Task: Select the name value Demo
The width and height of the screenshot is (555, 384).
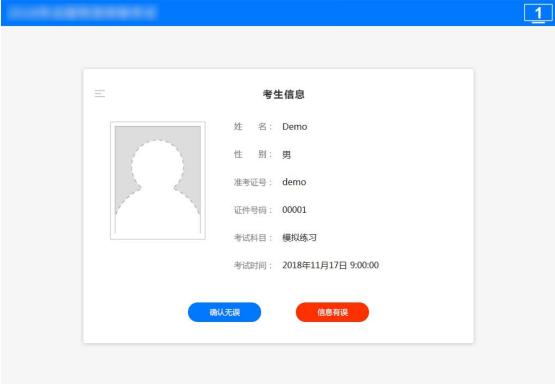Action: coord(294,127)
